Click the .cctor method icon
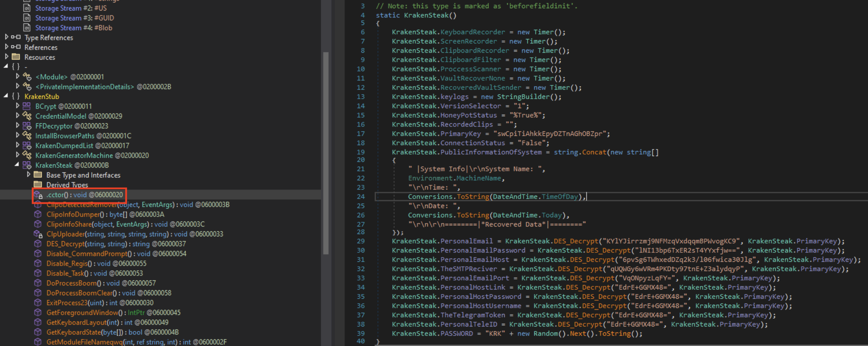 click(x=38, y=195)
